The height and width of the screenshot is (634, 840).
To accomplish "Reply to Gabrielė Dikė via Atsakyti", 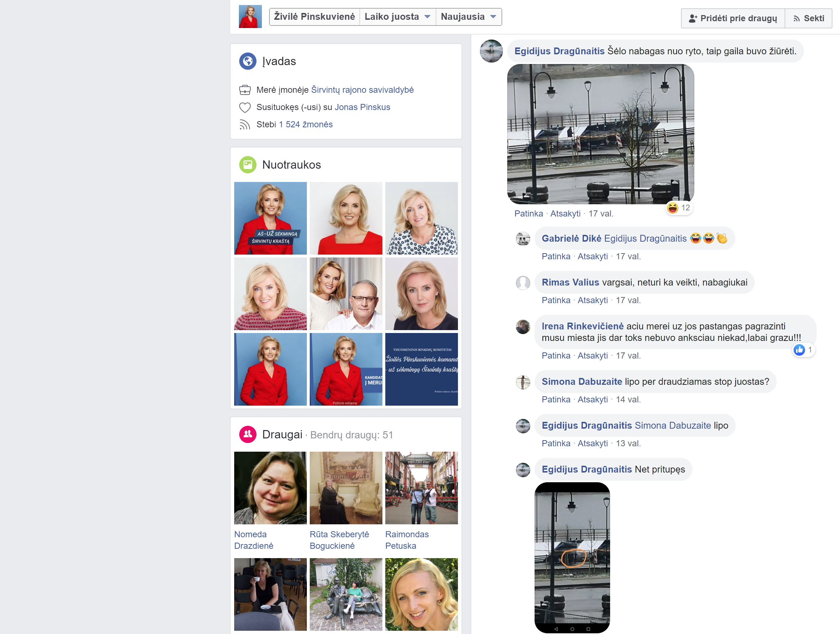I will pyautogui.click(x=592, y=256).
